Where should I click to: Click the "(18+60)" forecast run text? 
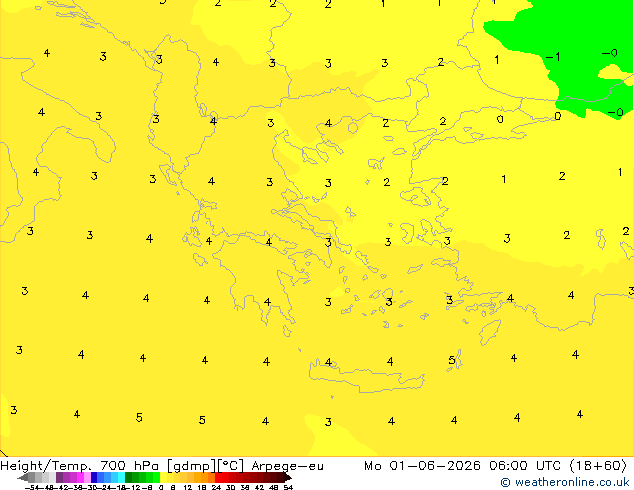point(598,466)
